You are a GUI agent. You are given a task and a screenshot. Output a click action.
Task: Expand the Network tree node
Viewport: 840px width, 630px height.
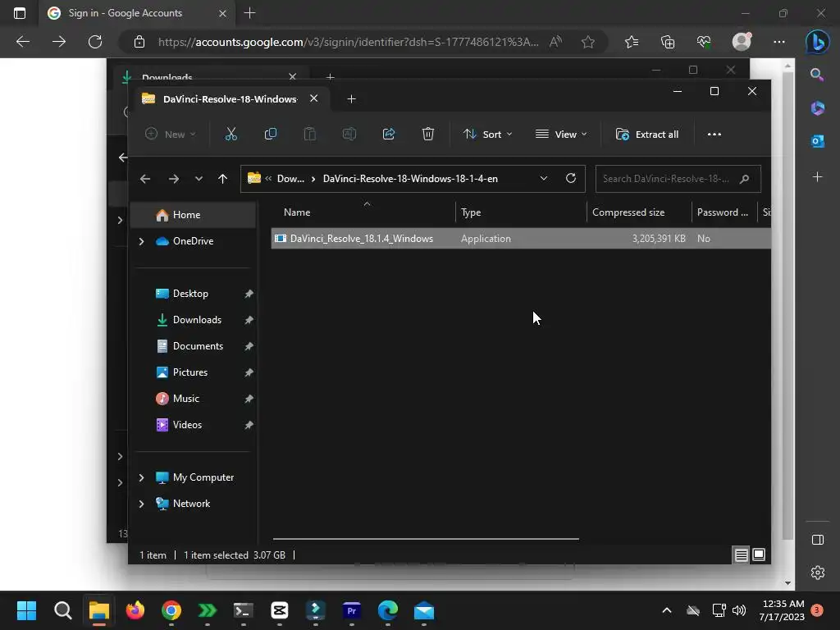click(141, 504)
